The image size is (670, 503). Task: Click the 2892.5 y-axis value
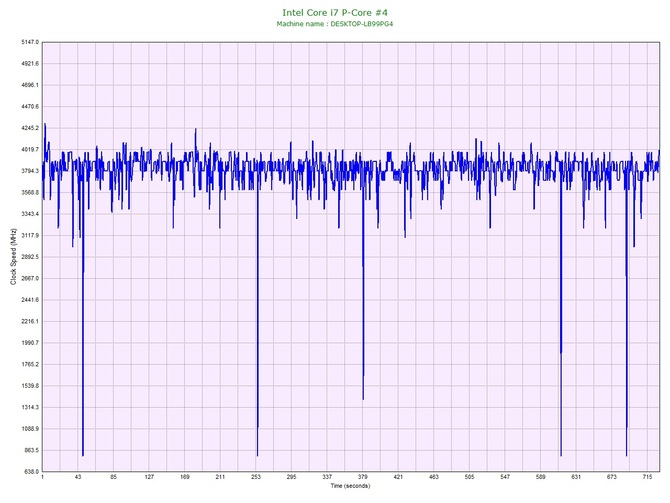30,257
